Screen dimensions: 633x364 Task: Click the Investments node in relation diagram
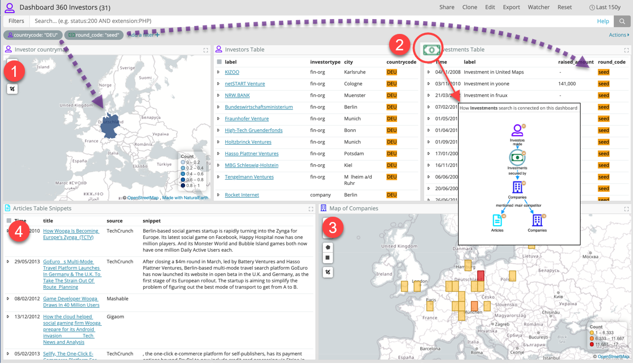click(517, 157)
